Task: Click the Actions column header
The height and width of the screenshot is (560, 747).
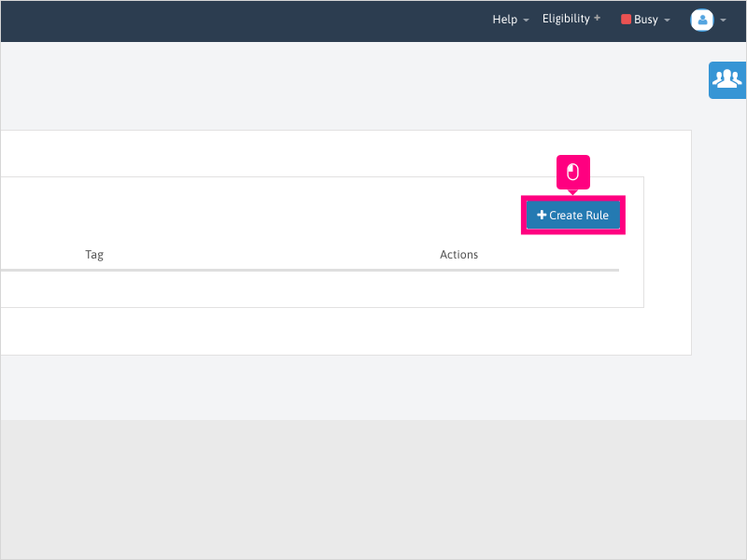Action: point(458,255)
